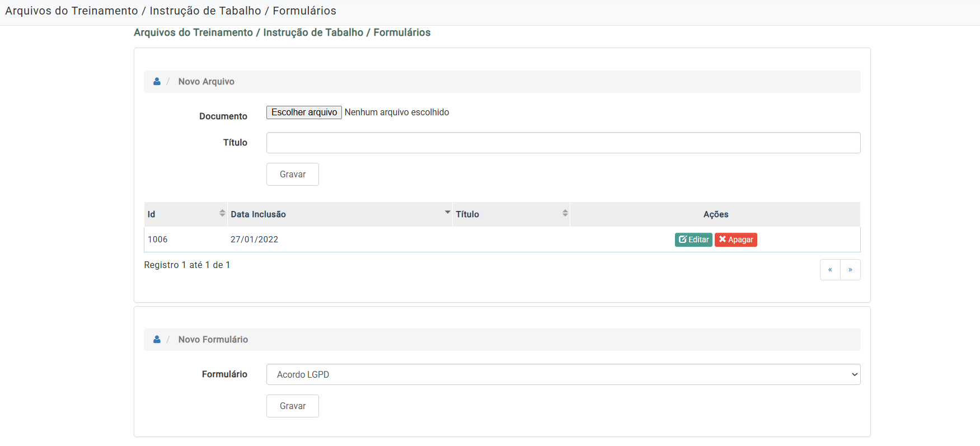This screenshot has height=446, width=980.
Task: Click the Título column sort arrows
Action: [565, 214]
